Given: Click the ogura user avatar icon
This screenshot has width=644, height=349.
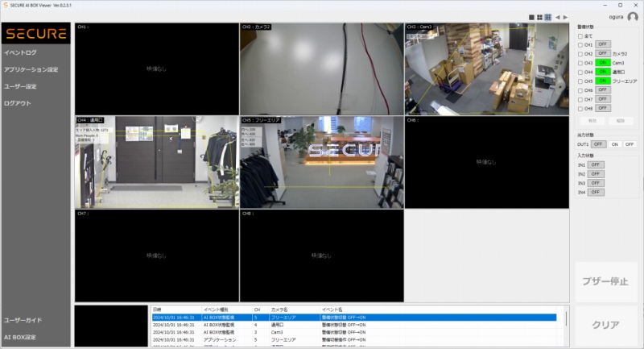Looking at the screenshot, I should [x=633, y=17].
